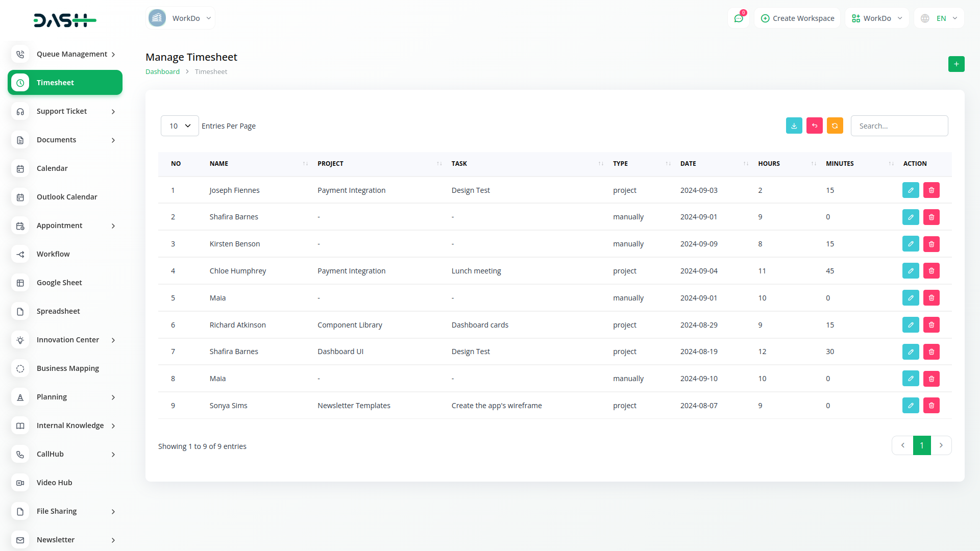Click the orange refresh icon
Image resolution: width=980 pixels, height=551 pixels.
(x=835, y=126)
